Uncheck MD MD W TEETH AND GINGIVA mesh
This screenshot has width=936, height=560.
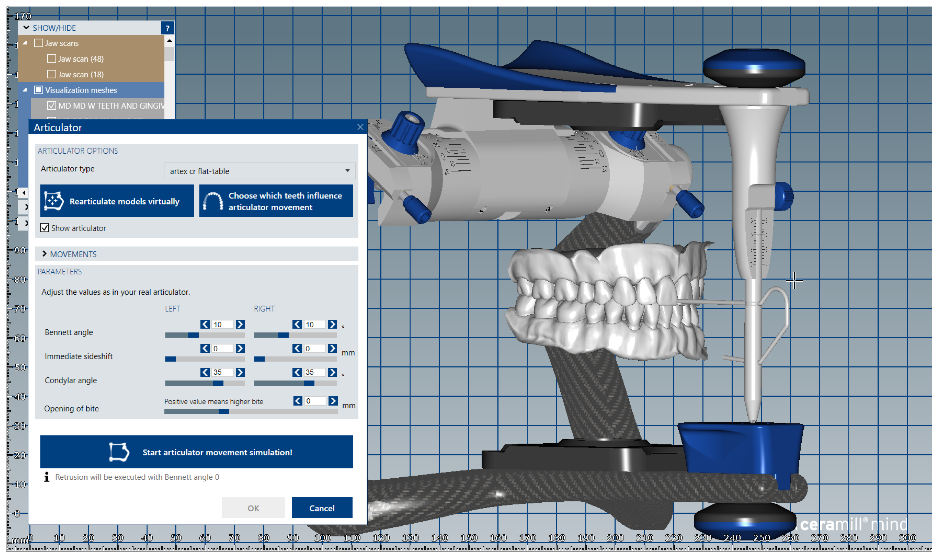52,106
